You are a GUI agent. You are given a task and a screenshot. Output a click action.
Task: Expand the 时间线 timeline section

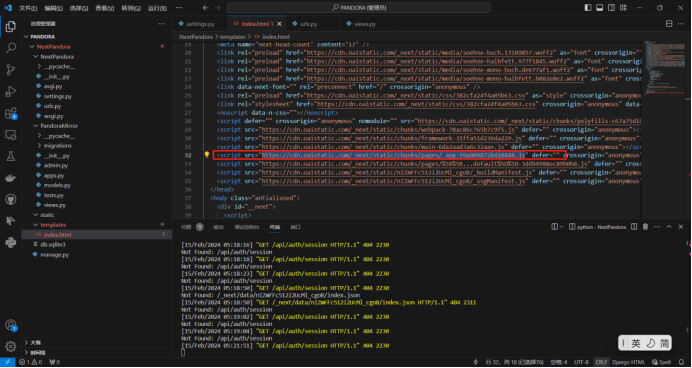[38, 352]
